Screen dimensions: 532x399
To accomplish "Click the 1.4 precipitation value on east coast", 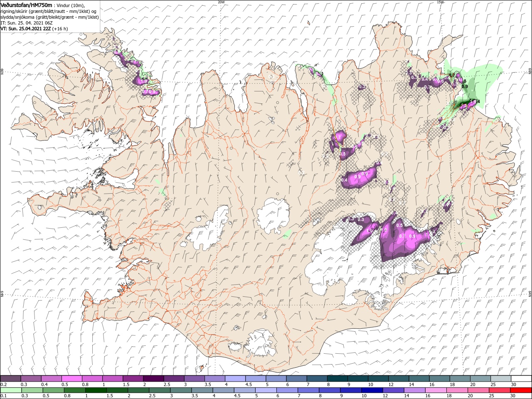I will 476,101.
